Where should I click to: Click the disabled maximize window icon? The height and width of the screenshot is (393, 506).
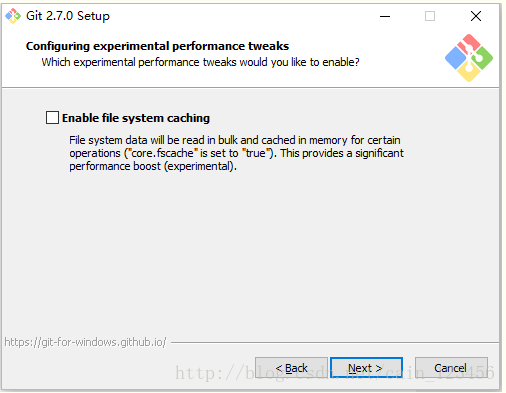[430, 16]
